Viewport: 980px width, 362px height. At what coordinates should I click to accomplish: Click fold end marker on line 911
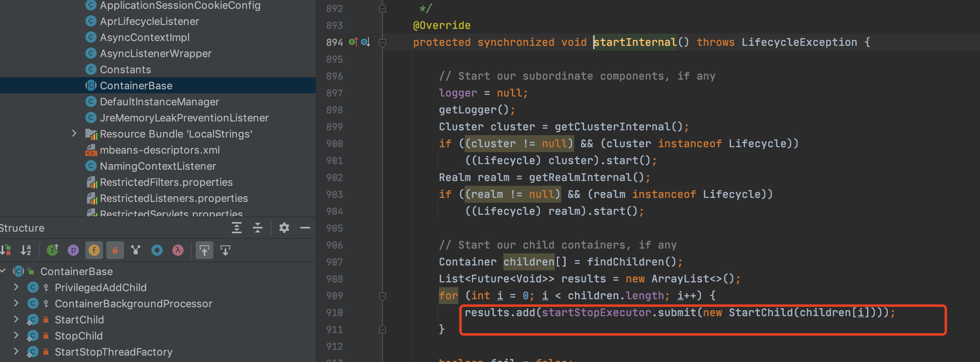(x=382, y=329)
